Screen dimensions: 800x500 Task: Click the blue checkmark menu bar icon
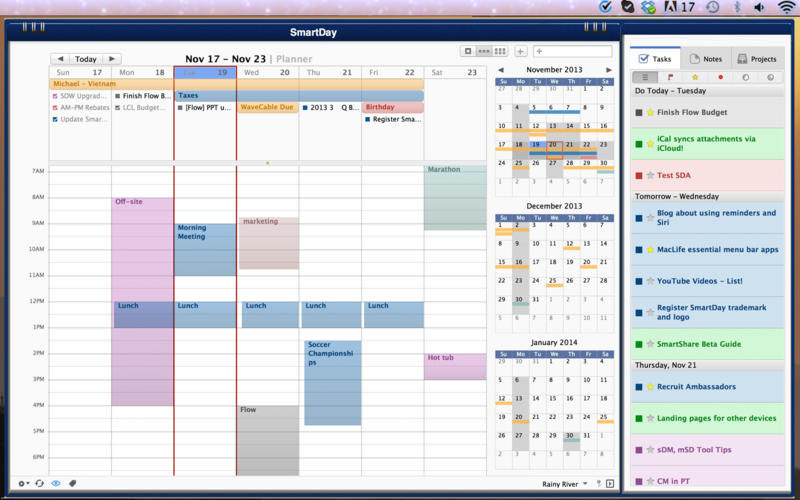click(x=605, y=7)
